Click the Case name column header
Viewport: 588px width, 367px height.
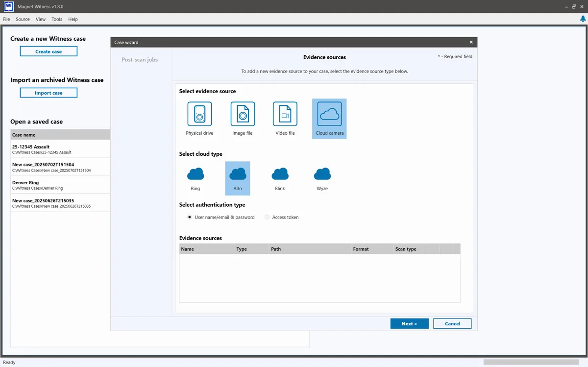coord(60,135)
